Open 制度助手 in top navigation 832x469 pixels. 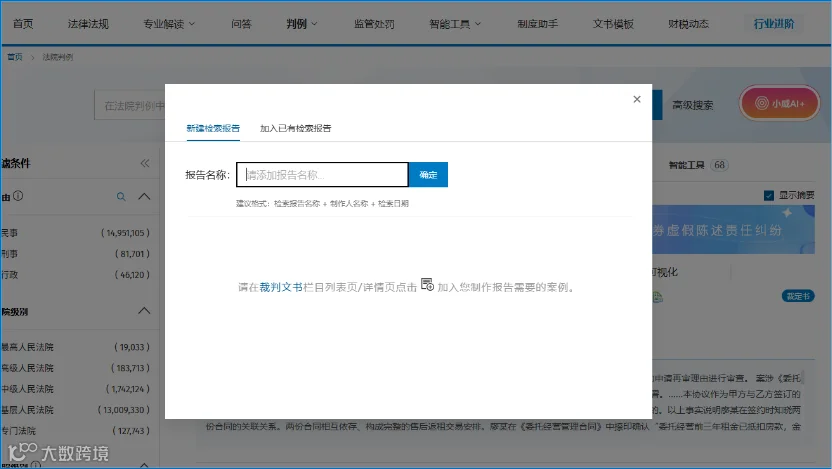538,24
